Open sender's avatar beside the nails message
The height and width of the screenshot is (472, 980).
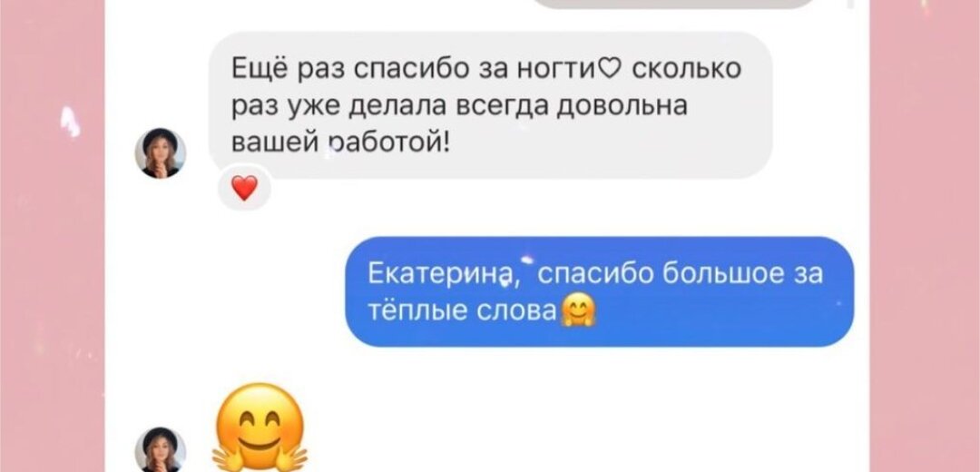point(160,153)
